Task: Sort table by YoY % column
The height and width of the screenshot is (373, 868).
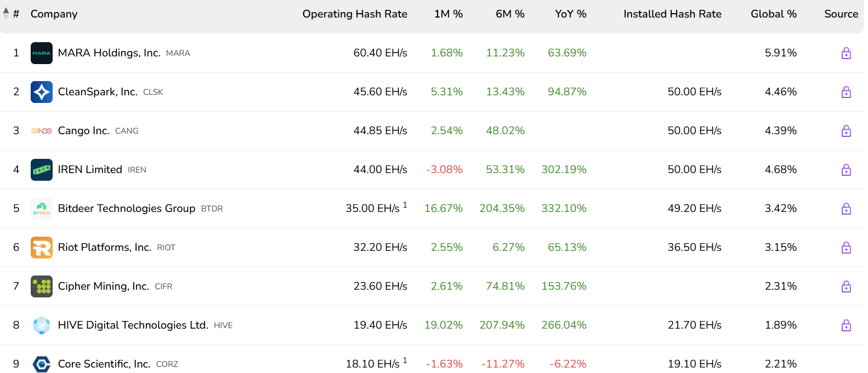Action: [570, 14]
